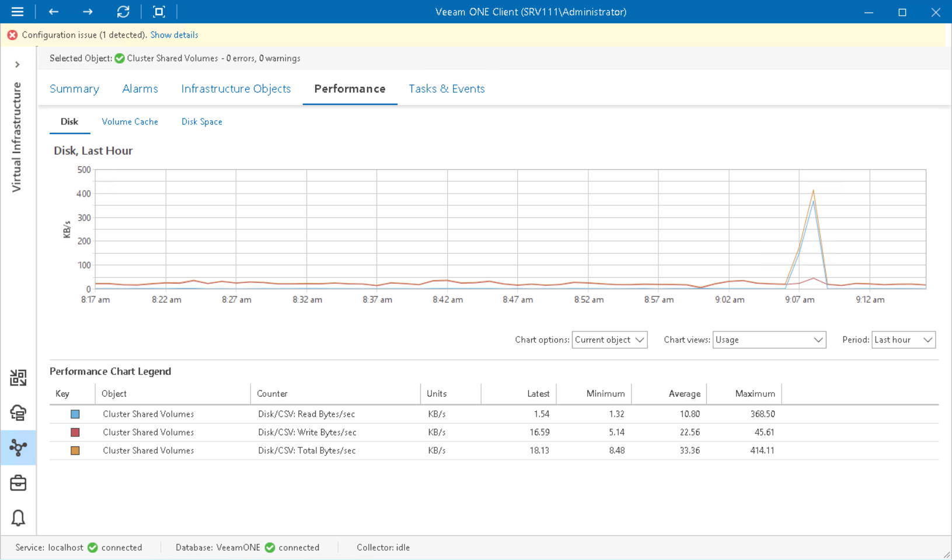Refresh the current view
952x560 pixels.
point(123,12)
